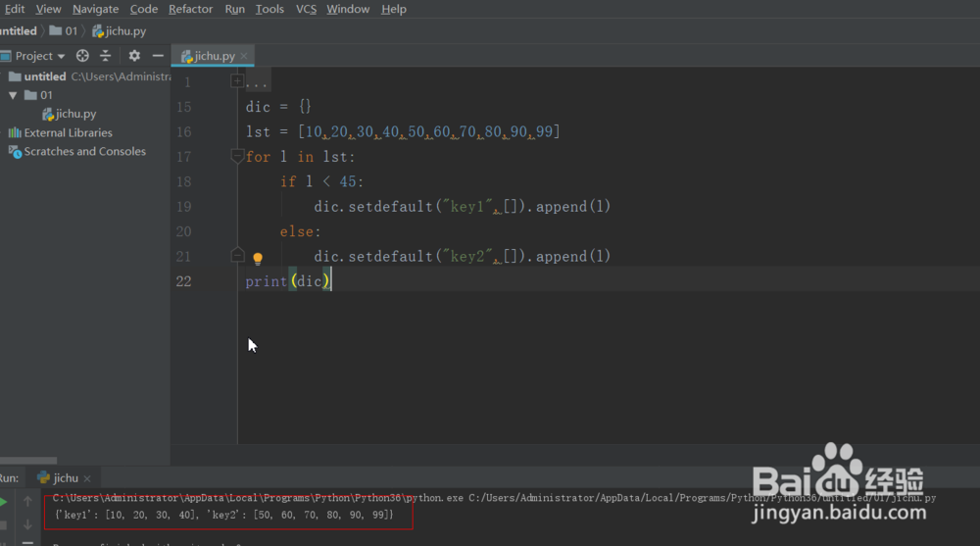Click the jichu.py breadcrumb
Screen dimensions: 980x546
(x=119, y=30)
